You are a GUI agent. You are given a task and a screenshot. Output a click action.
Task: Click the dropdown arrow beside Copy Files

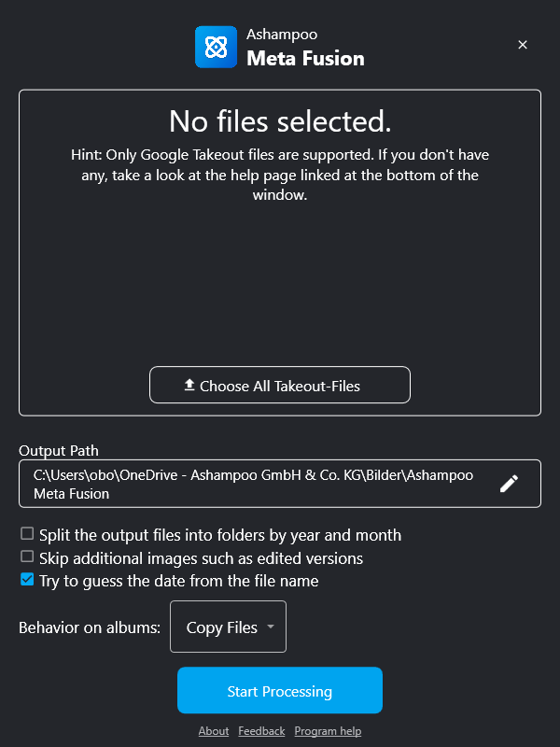click(x=271, y=627)
